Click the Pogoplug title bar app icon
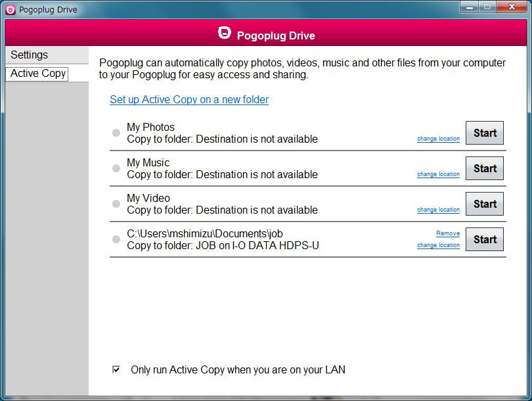This screenshot has height=401, width=532. pyautogui.click(x=11, y=10)
